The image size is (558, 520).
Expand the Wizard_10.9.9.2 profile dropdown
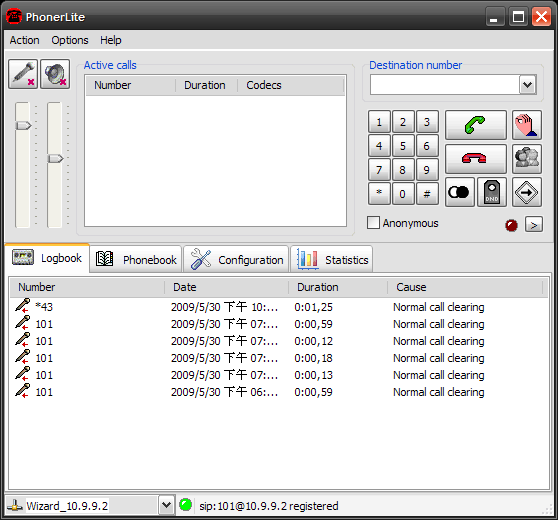pos(166,505)
